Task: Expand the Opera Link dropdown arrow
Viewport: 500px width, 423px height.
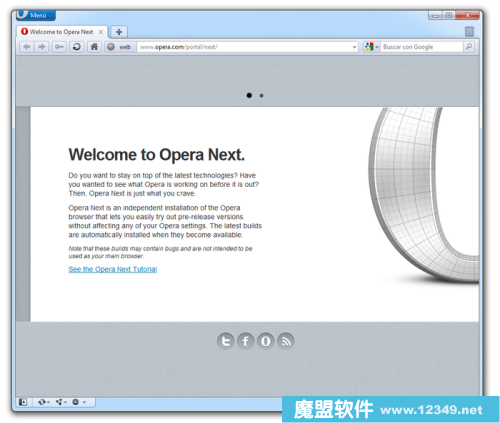Action: (48, 402)
